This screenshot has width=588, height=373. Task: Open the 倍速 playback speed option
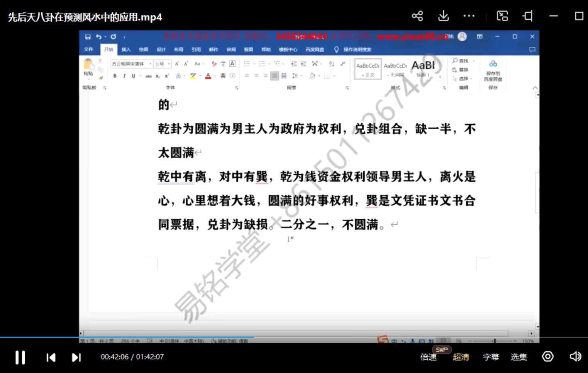pos(428,357)
